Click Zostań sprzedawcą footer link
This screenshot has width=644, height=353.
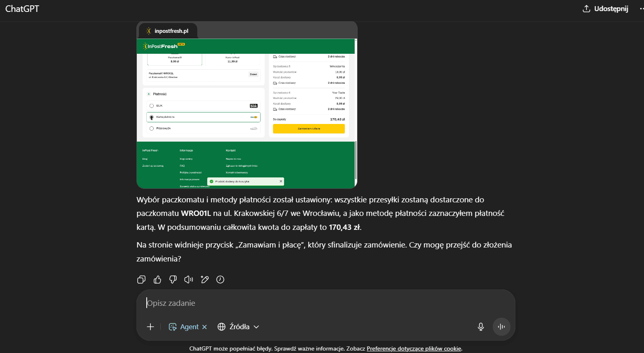[x=153, y=166]
